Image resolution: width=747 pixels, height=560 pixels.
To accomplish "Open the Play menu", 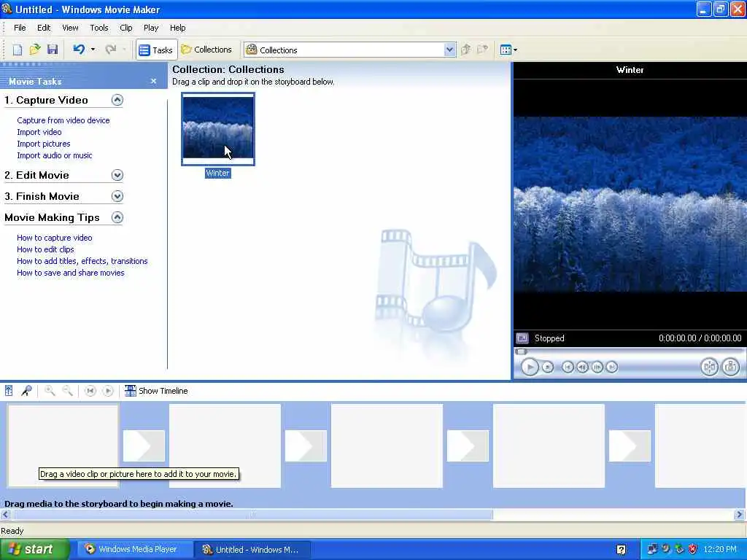I will 151,28.
